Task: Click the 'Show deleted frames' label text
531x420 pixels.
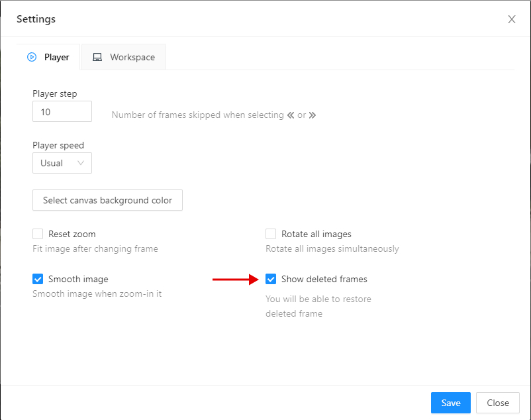Action: pos(324,279)
